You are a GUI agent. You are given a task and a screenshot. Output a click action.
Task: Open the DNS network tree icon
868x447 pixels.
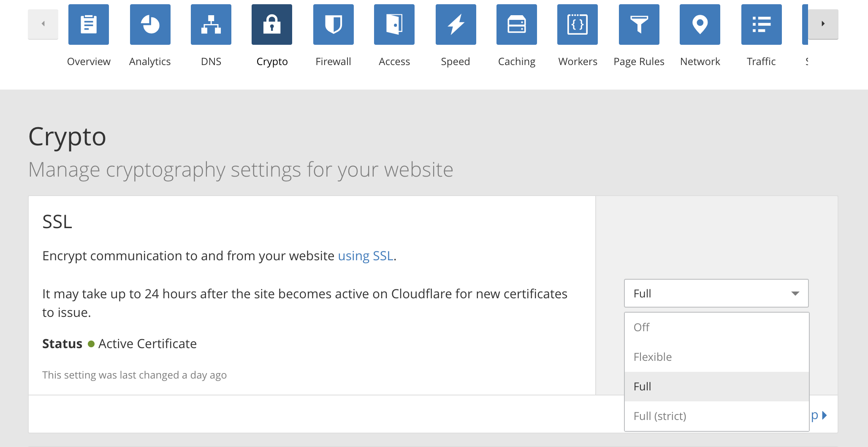pyautogui.click(x=211, y=25)
